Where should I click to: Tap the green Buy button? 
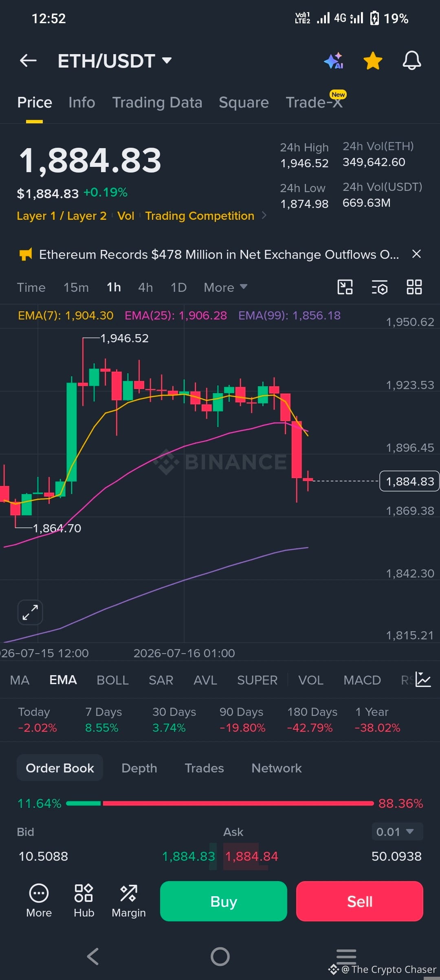tap(224, 901)
